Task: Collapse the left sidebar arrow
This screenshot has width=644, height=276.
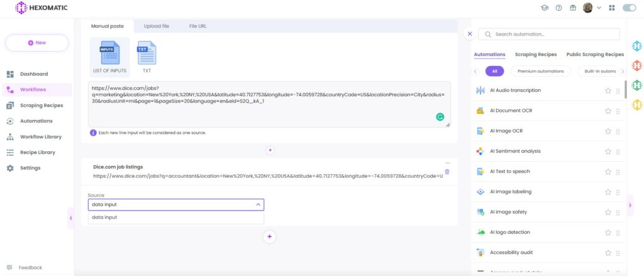Action: [70, 218]
